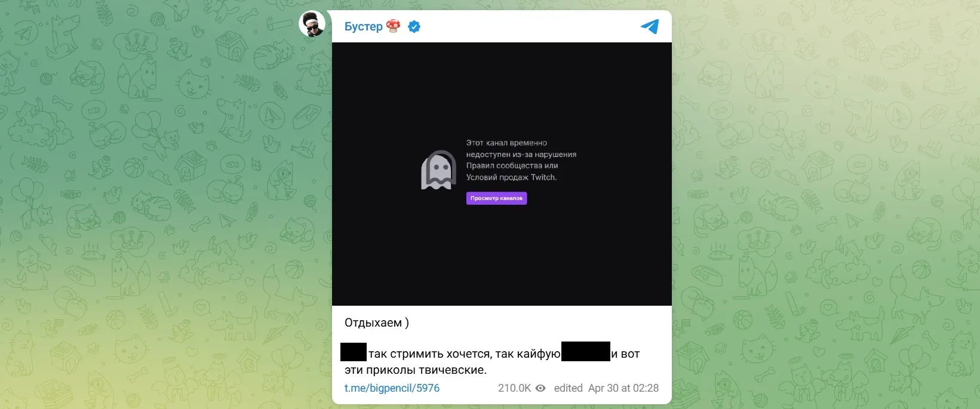980x409 pixels.
Task: Click the Apr 30 at 02:28 timestamp
Action: tap(623, 388)
